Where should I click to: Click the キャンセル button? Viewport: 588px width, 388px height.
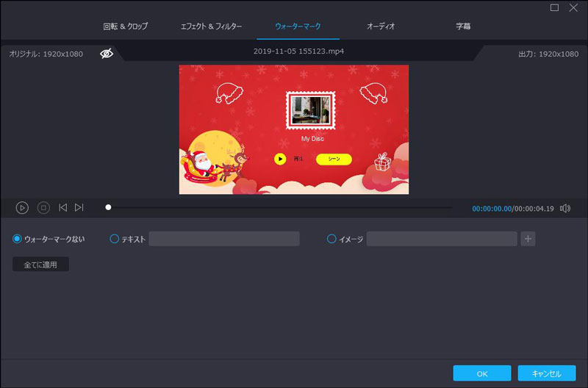(546, 373)
